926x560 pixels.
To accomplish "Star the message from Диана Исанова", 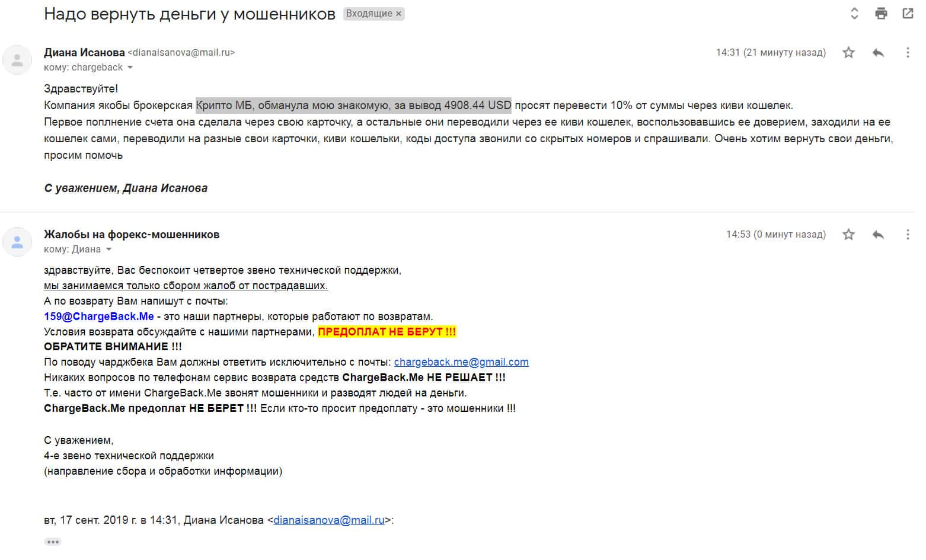I will [x=849, y=53].
